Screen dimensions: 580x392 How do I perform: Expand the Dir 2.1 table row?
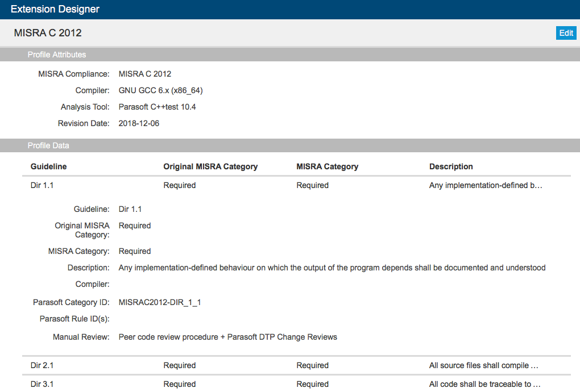pos(296,365)
